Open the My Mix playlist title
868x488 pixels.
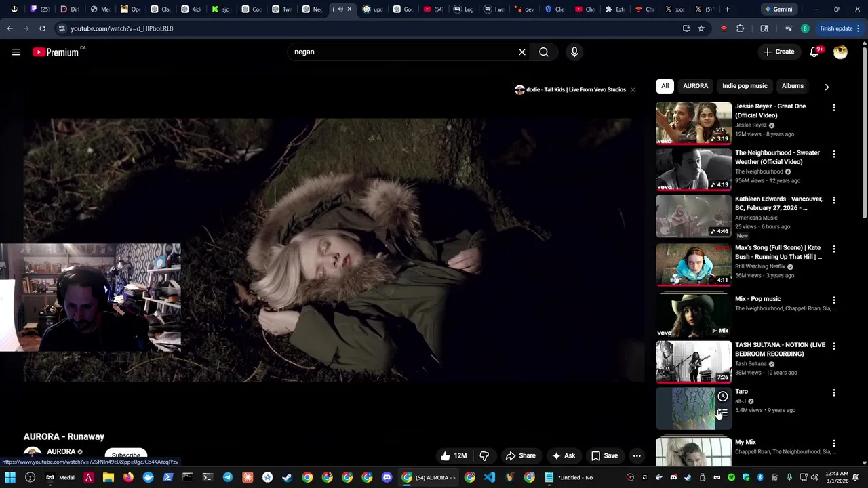pos(745,442)
